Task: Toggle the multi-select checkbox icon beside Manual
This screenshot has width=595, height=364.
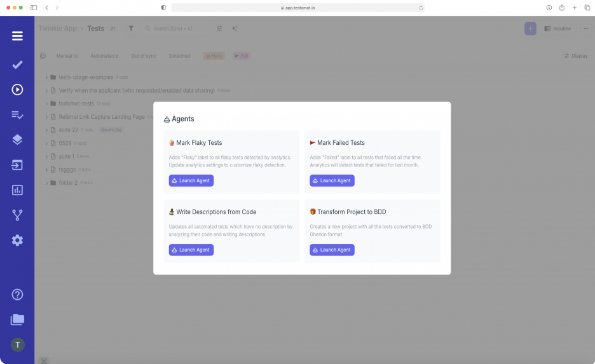Action: [x=43, y=56]
